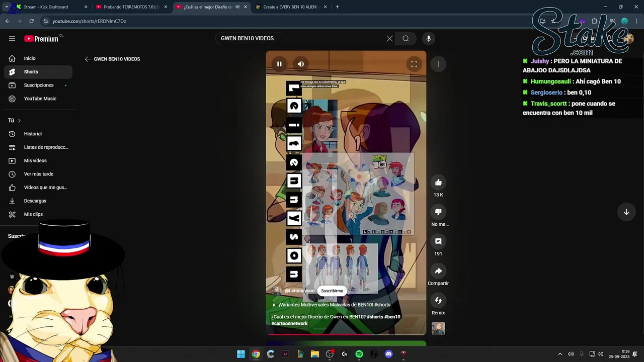
Task: Open Inicio in the sidebar
Action: coord(38,58)
